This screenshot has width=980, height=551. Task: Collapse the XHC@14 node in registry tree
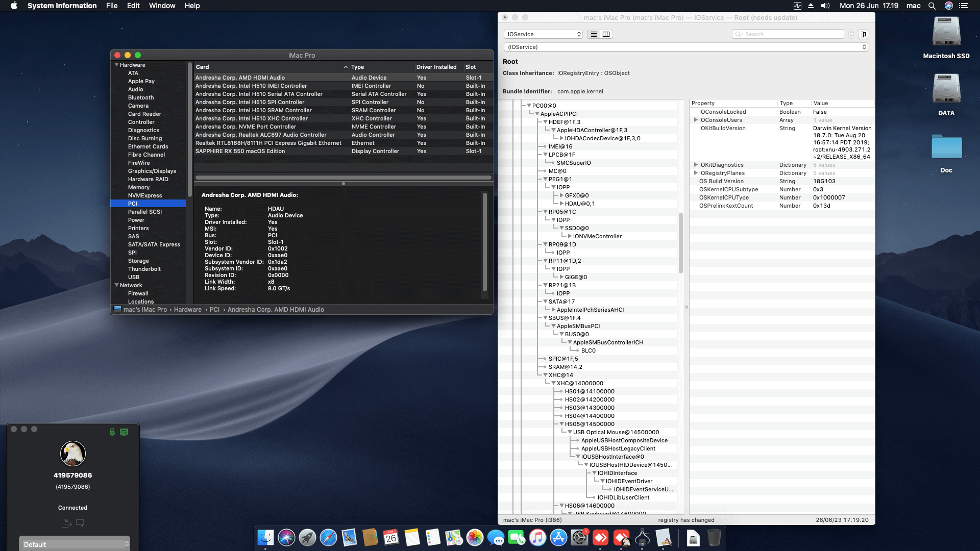pos(545,375)
